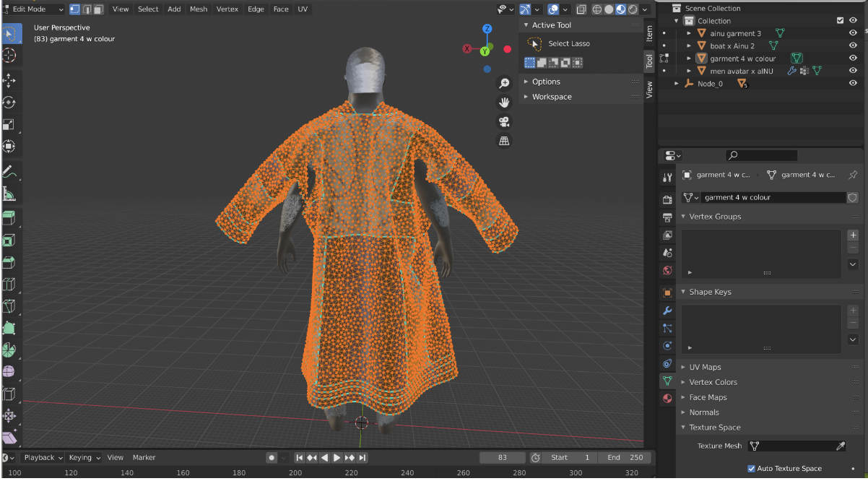Switch to face select mode
Screen dimensions: 868x481
coord(97,9)
